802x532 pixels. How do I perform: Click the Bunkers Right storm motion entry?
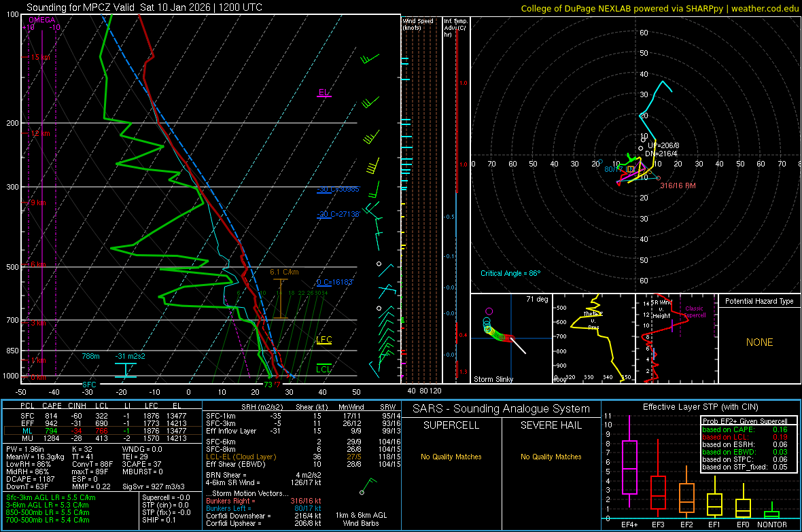(x=264, y=501)
